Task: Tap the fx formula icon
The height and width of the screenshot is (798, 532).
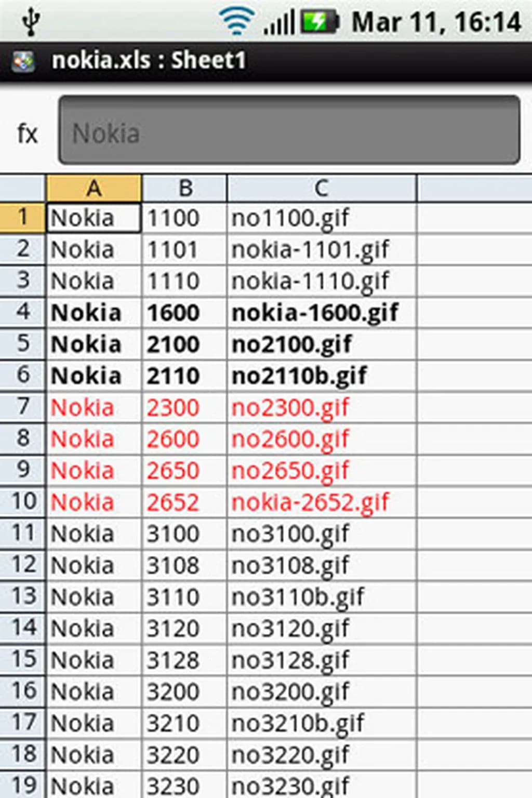Action: (27, 134)
